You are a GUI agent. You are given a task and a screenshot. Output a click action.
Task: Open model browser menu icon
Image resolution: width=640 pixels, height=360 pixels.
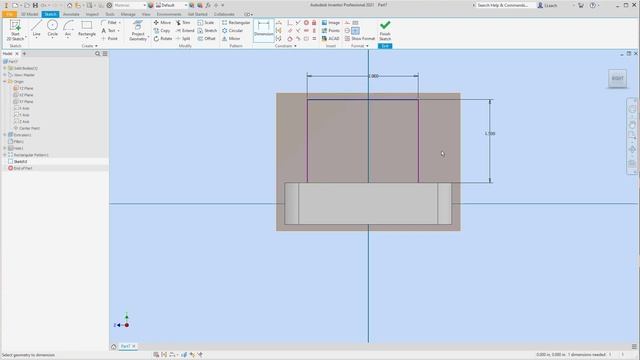point(105,53)
